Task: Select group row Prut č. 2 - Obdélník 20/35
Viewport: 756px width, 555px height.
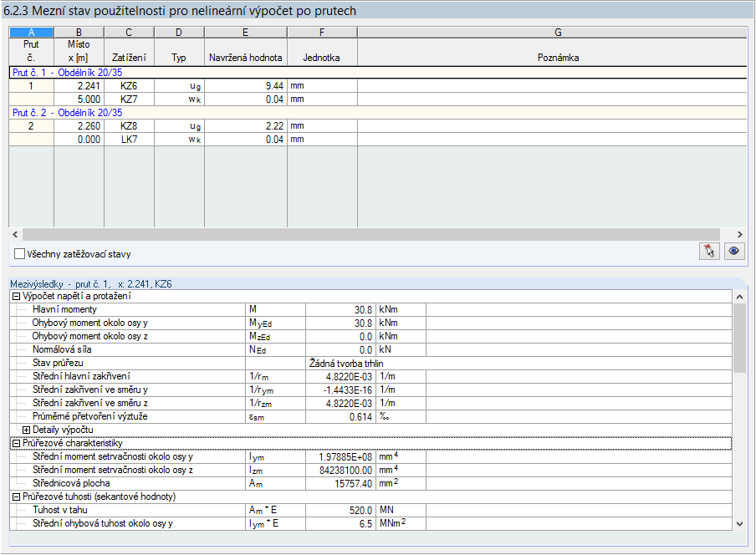Action: click(x=378, y=113)
